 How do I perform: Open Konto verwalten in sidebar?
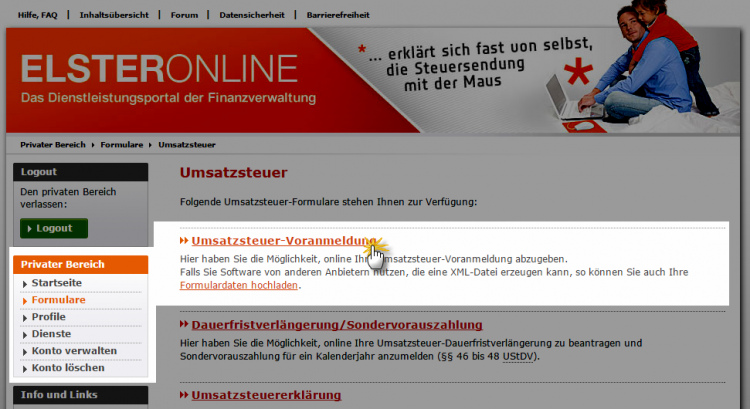74,351
